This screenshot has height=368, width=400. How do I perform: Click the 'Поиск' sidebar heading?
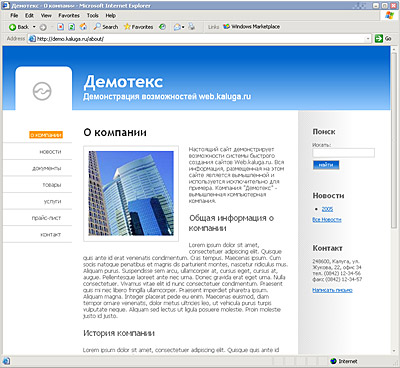pos(324,132)
